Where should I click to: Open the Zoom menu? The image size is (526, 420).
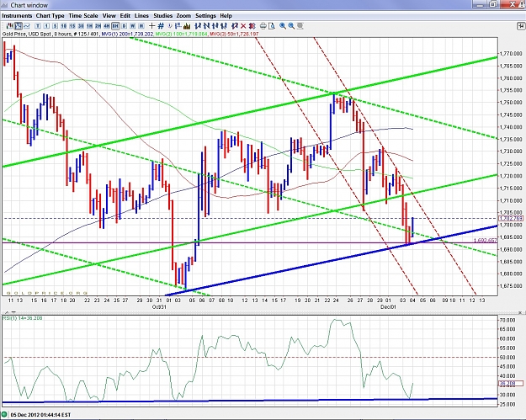point(183,16)
